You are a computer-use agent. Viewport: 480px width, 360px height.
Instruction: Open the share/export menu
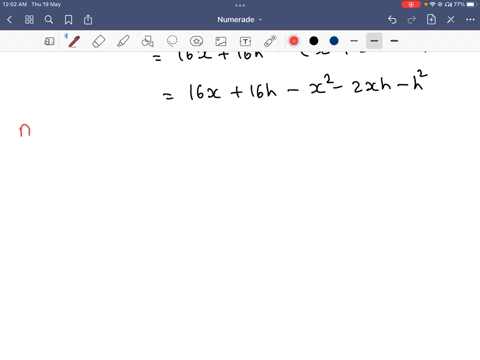tap(88, 20)
